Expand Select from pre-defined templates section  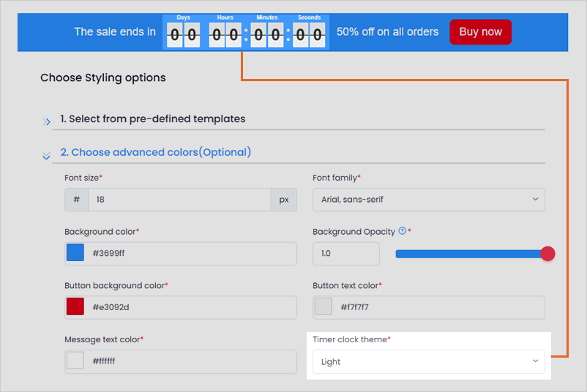coord(153,118)
